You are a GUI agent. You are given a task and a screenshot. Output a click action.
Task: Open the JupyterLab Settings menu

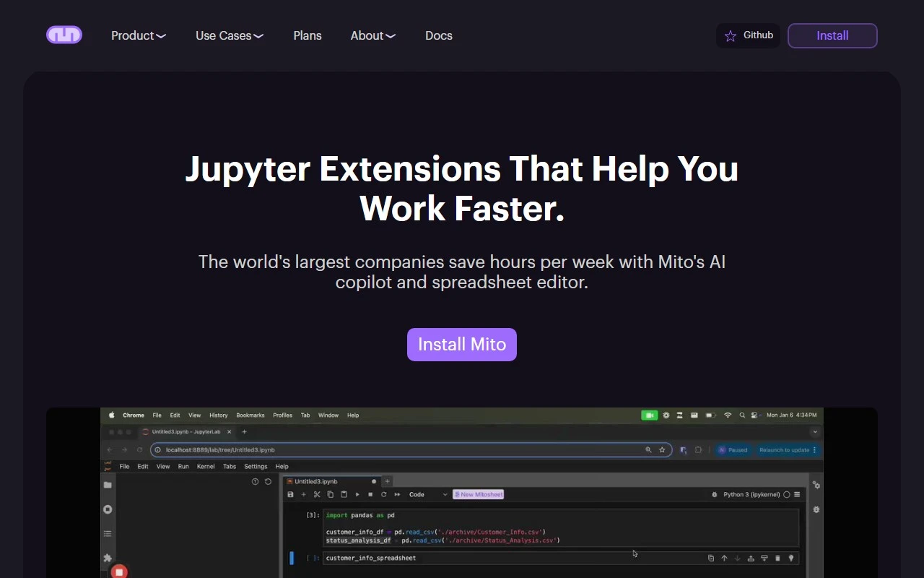click(x=256, y=467)
